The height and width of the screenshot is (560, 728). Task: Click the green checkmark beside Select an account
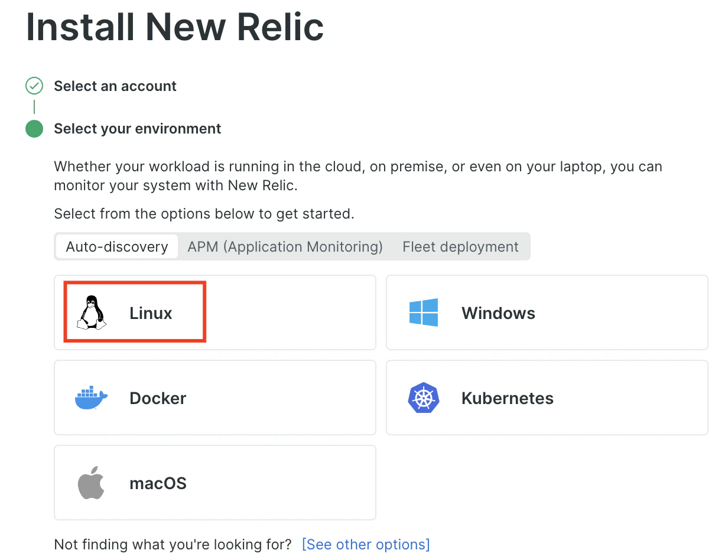34,86
